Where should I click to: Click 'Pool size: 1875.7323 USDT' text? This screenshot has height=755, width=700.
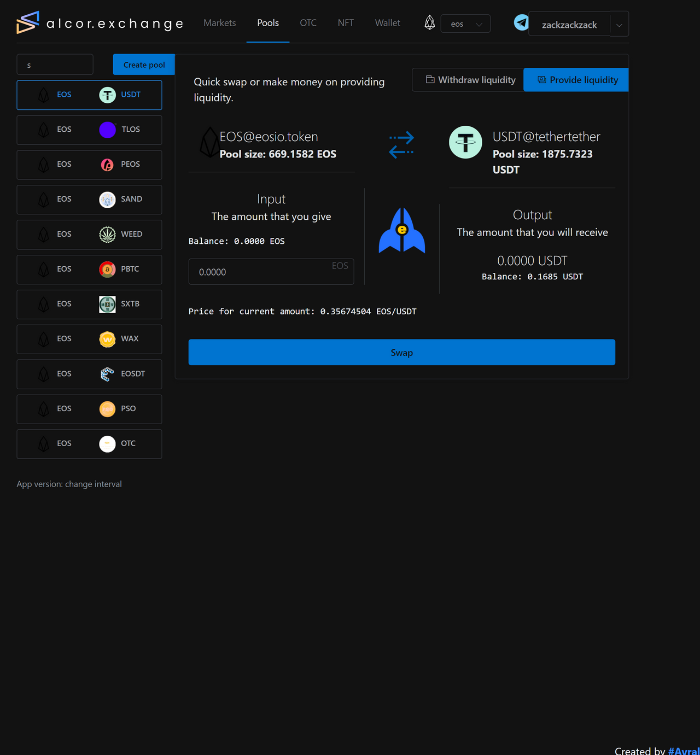542,162
